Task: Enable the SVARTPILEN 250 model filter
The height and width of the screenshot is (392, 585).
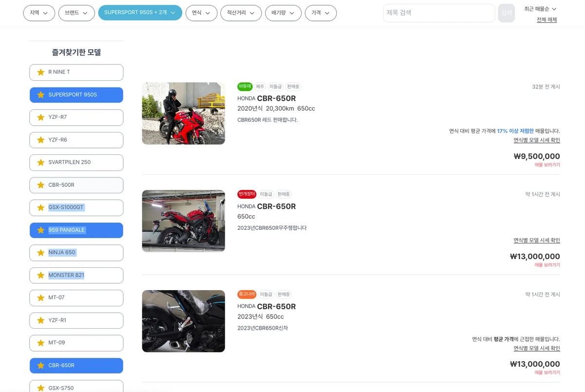Action: (76, 163)
